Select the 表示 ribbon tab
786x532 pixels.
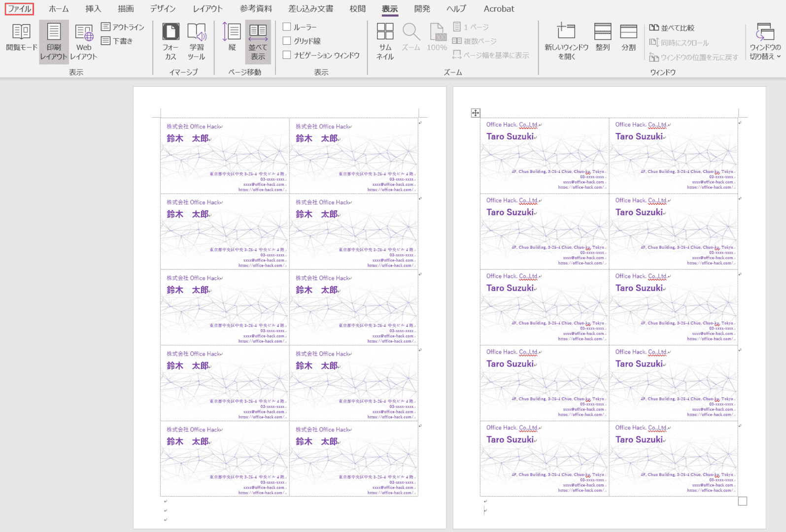390,9
